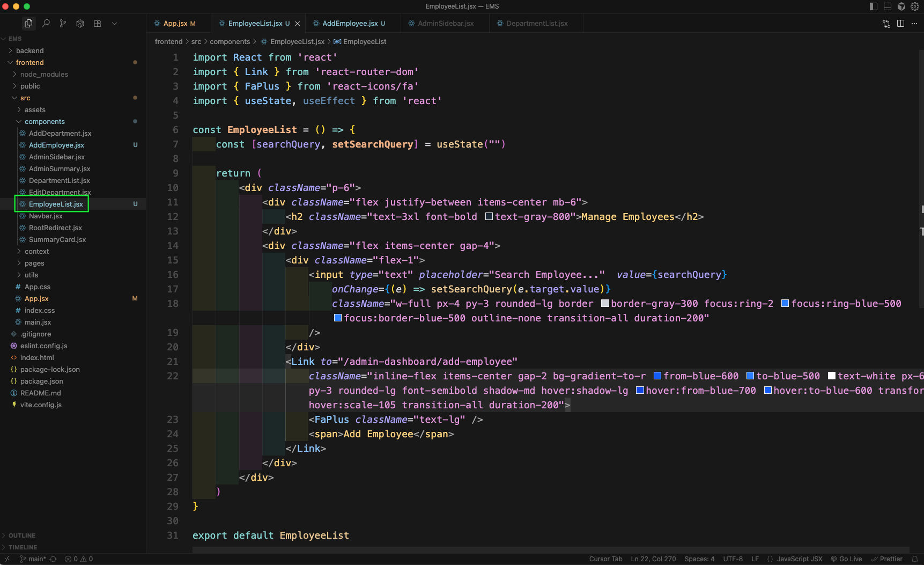Open the main branch indicator in status bar

(x=33, y=559)
